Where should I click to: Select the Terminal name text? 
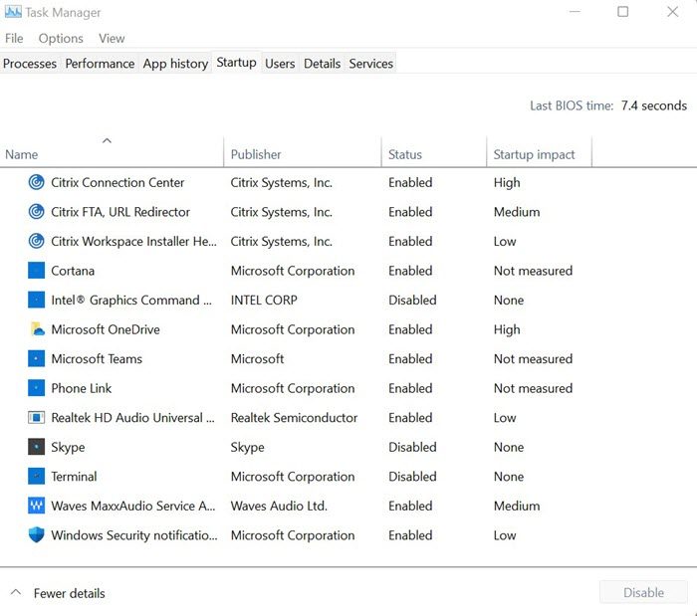point(74,477)
